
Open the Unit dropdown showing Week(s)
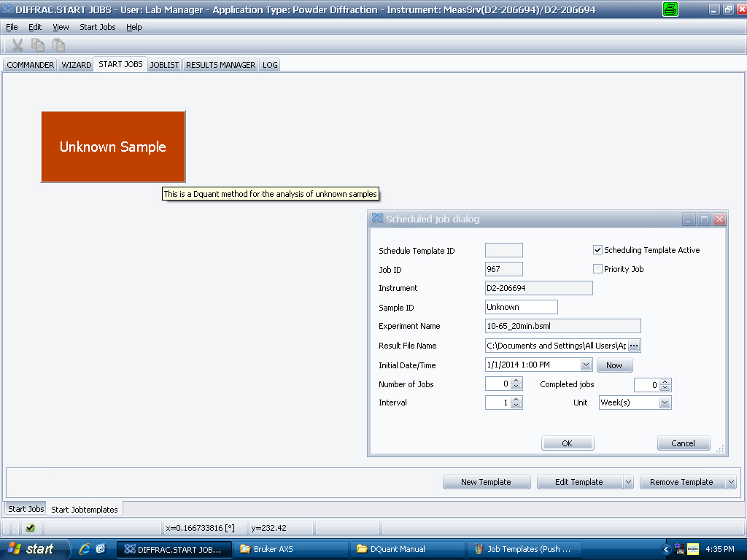[665, 402]
